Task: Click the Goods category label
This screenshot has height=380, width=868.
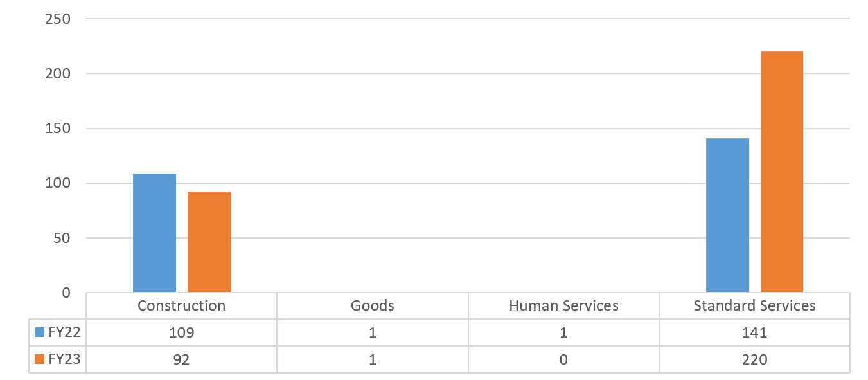Action: 373,305
